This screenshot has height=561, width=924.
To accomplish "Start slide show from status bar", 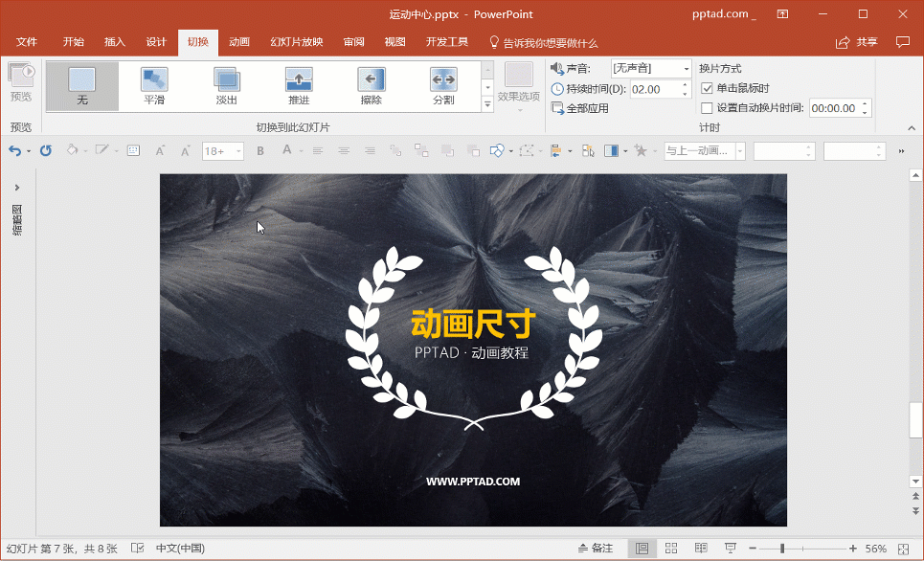I will [x=731, y=549].
